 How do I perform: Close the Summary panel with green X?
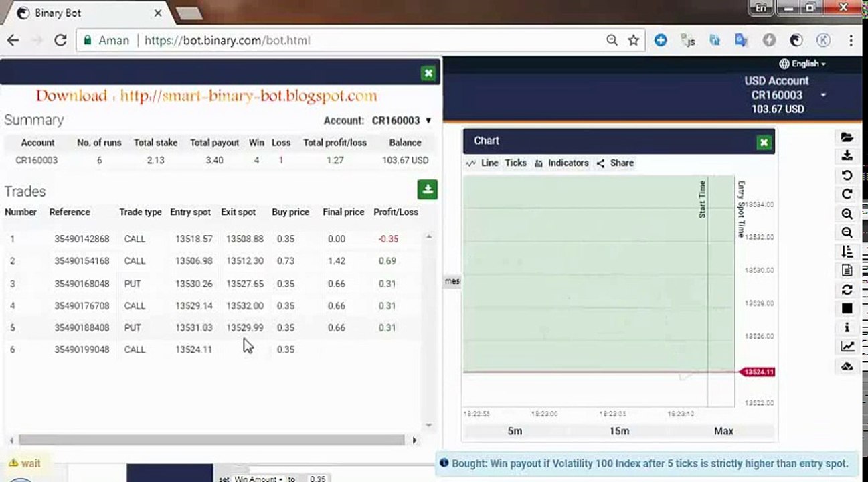(x=428, y=74)
